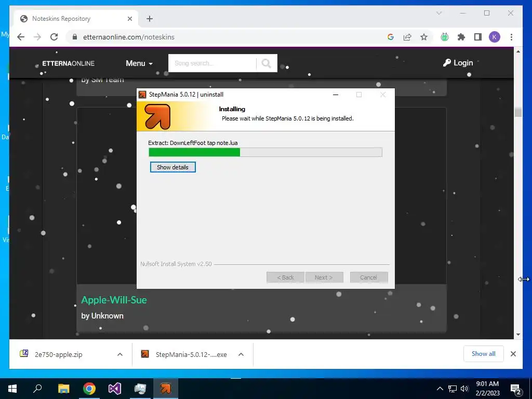Click the Apple-Will-Sue noteskin title
The height and width of the screenshot is (399, 532).
point(114,300)
